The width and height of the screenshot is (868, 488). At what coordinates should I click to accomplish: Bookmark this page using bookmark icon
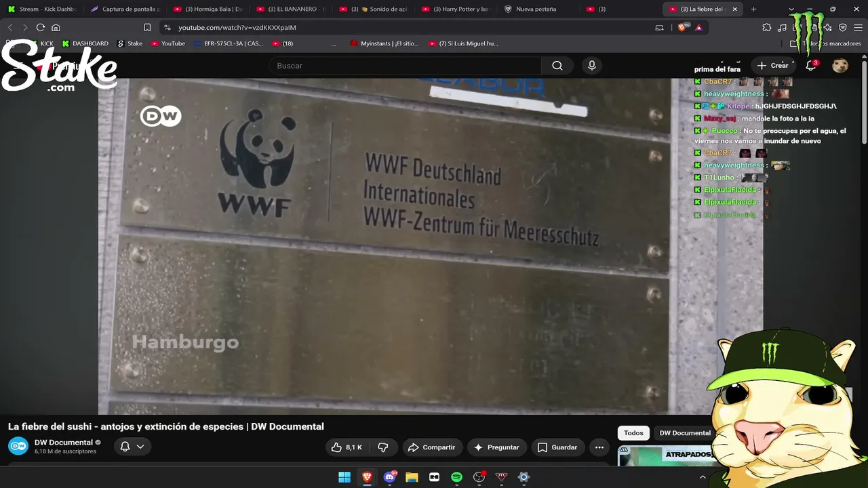pos(147,27)
